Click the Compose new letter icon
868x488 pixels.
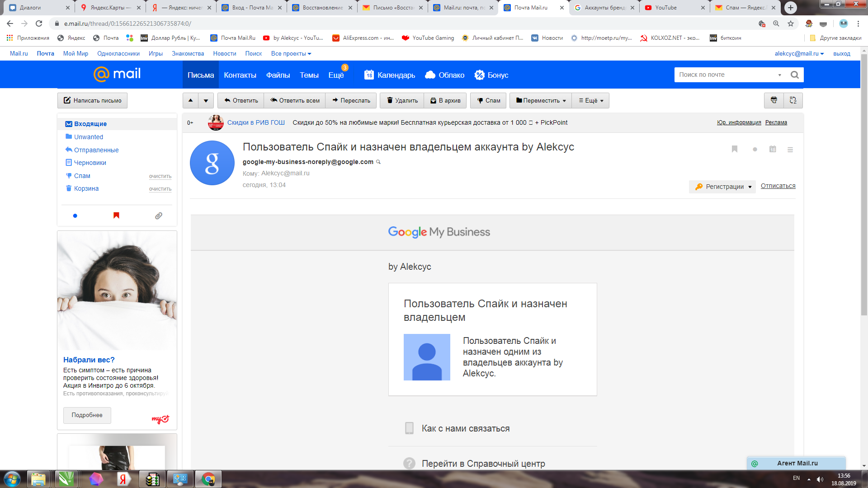pos(93,100)
